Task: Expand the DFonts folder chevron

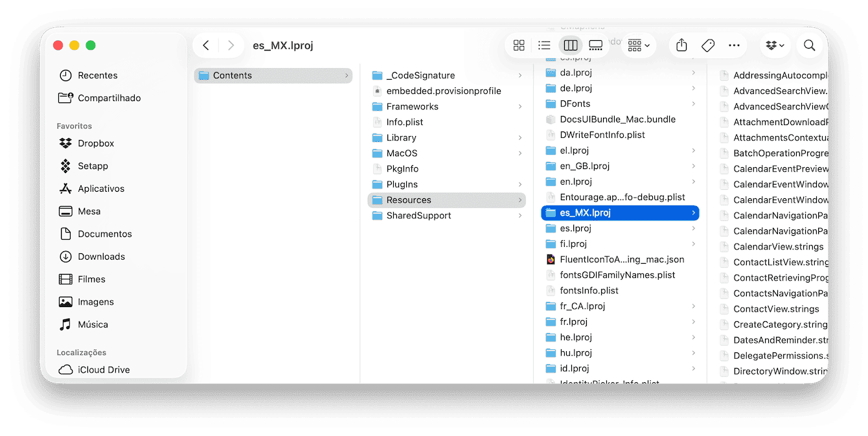Action: [693, 104]
